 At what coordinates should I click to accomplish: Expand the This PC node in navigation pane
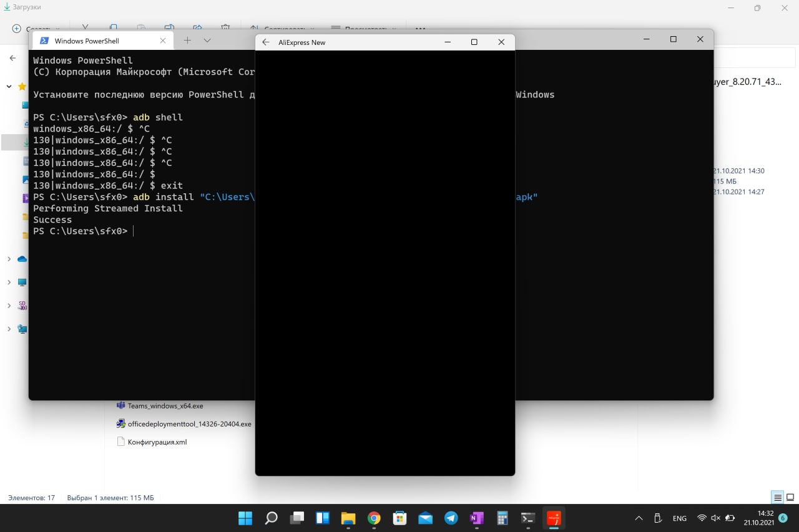(x=9, y=283)
